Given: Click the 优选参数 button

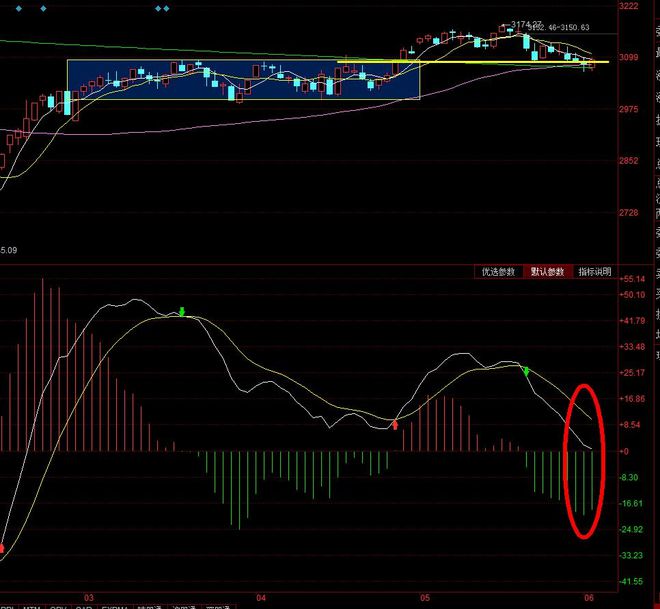Looking at the screenshot, I should pos(498,271).
